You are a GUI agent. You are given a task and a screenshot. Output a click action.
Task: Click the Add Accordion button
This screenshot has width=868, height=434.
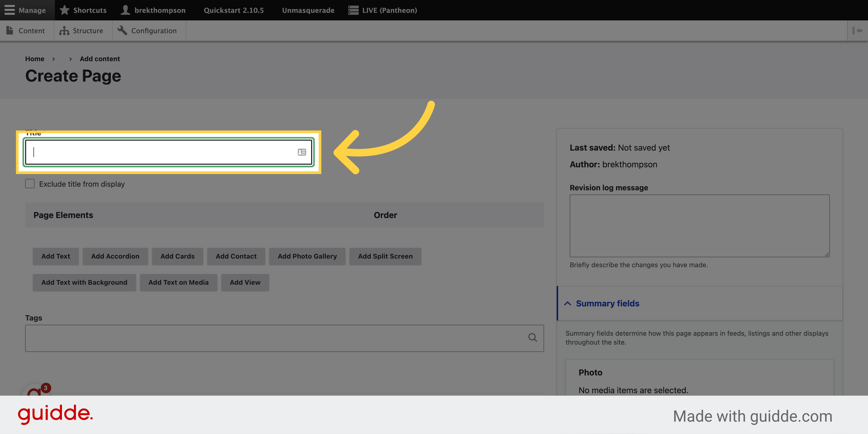pos(115,256)
